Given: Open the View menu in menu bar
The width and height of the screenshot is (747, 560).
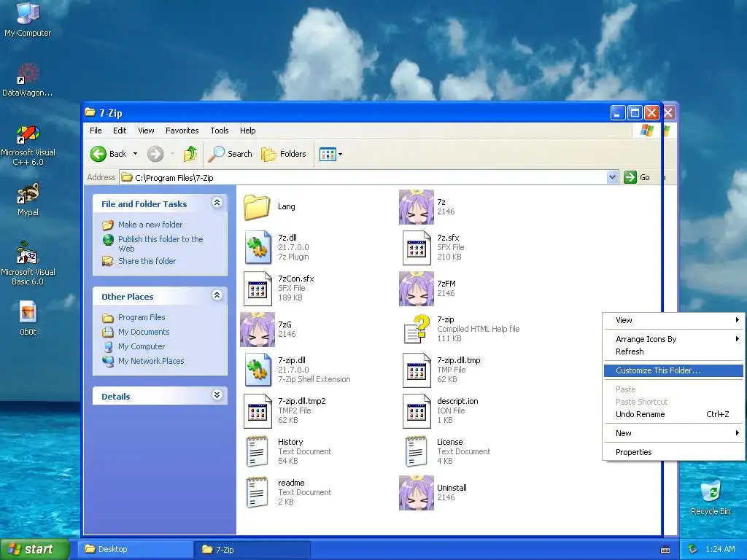Looking at the screenshot, I should tap(146, 131).
